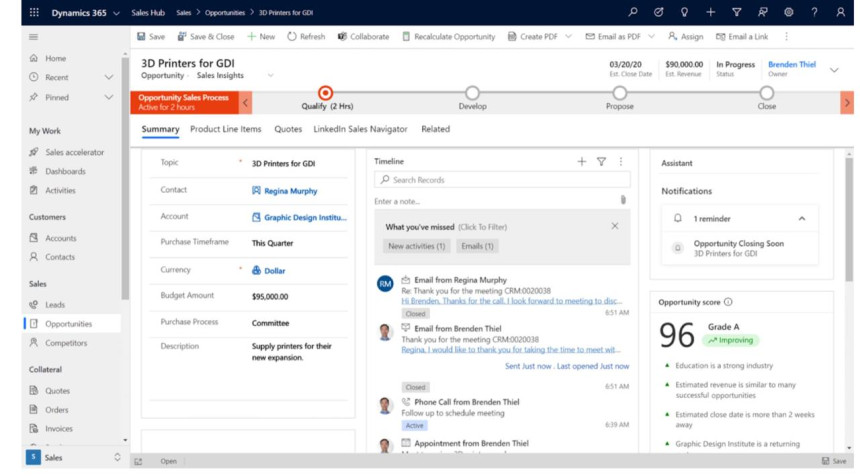Image resolution: width=860 pixels, height=476 pixels.
Task: Switch to Product Line Items tab
Action: tap(225, 129)
